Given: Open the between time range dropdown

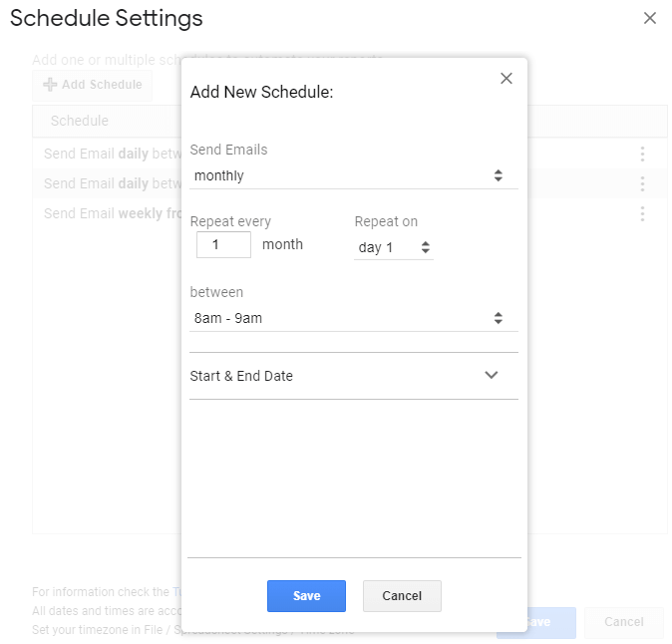Looking at the screenshot, I should (353, 318).
